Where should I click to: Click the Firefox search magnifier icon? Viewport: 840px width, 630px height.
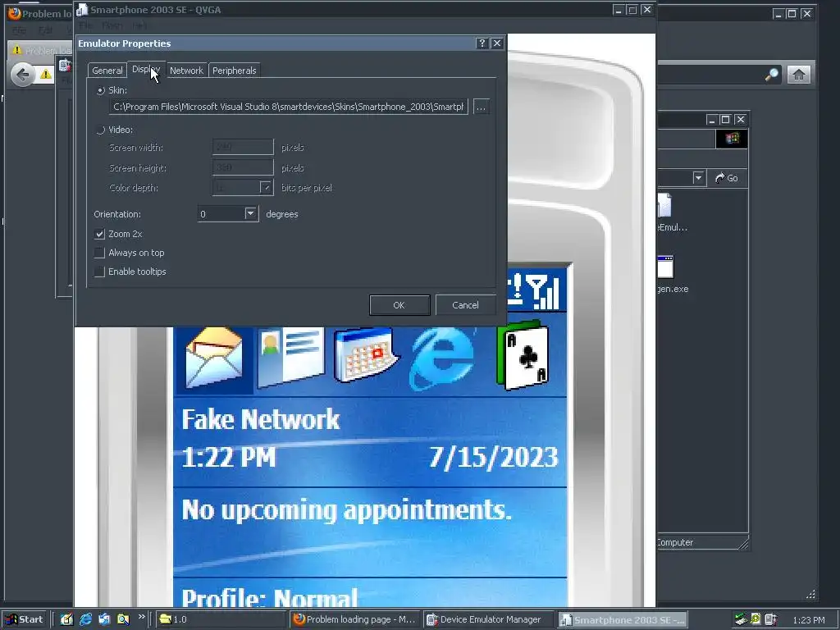(771, 75)
